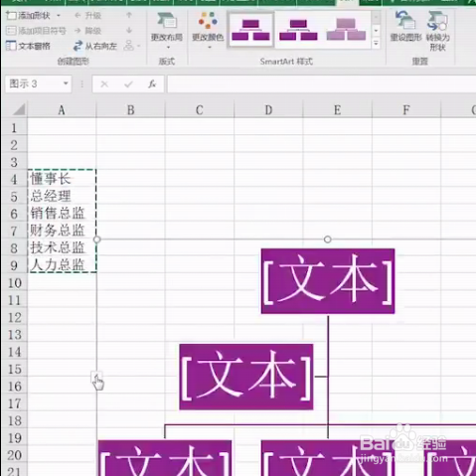Image resolution: width=476 pixels, height=476 pixels.
Task: Select column C header
Action: click(200, 109)
